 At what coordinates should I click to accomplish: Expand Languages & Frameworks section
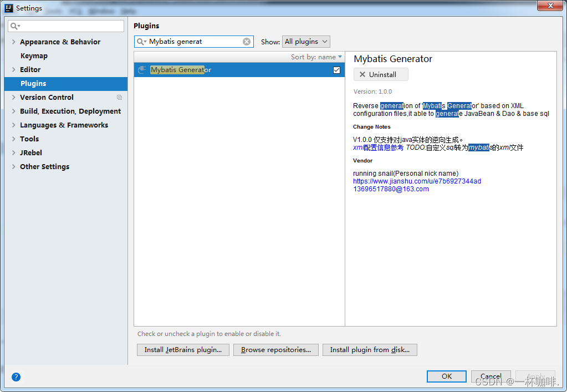(14, 125)
